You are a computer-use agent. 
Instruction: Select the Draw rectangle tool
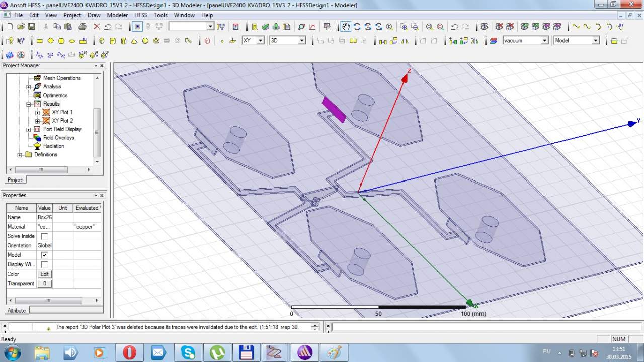click(x=40, y=41)
